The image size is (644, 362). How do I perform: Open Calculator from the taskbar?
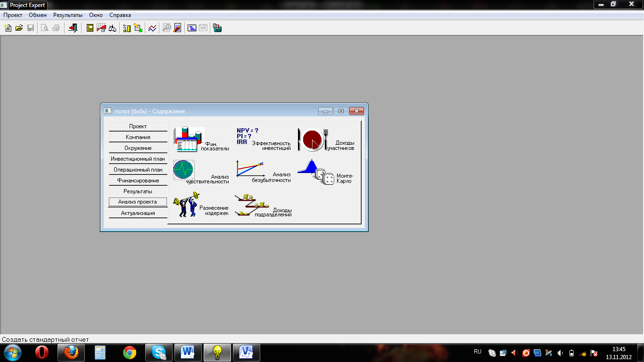(x=100, y=352)
